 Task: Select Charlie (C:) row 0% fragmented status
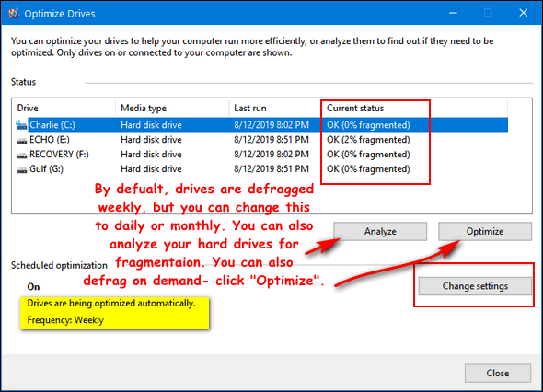[x=368, y=125]
